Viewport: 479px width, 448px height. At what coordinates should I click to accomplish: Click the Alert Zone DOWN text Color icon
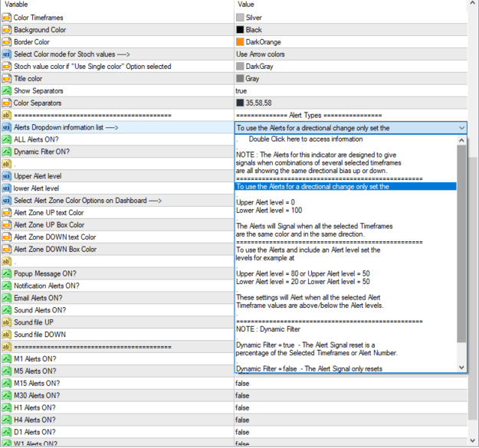click(6, 237)
